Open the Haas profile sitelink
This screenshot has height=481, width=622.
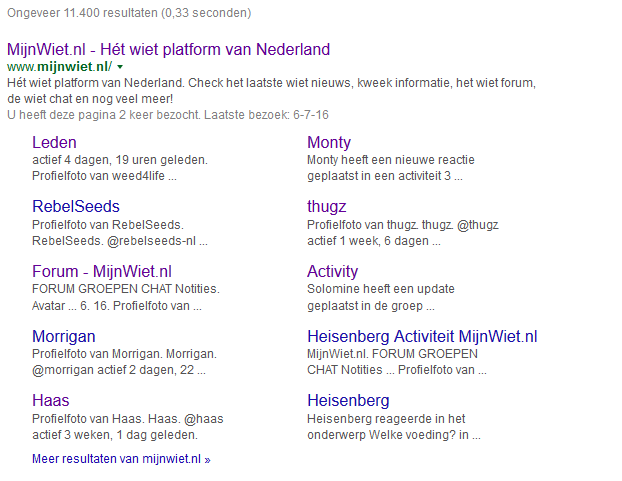click(51, 401)
